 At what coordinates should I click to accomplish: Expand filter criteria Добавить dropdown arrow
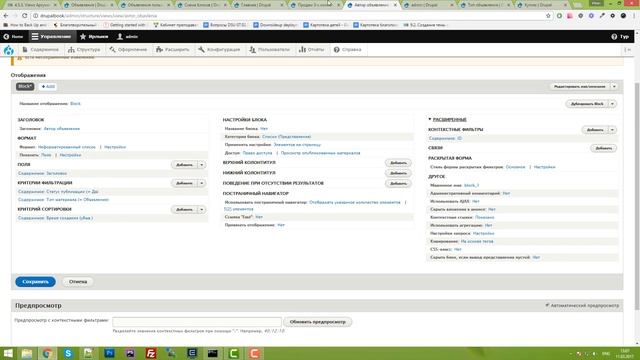coord(202,183)
